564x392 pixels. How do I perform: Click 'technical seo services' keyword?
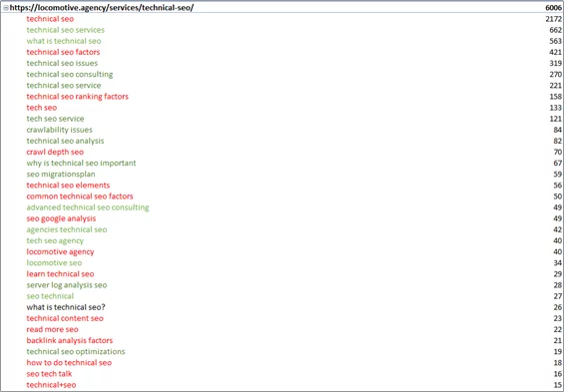click(66, 30)
